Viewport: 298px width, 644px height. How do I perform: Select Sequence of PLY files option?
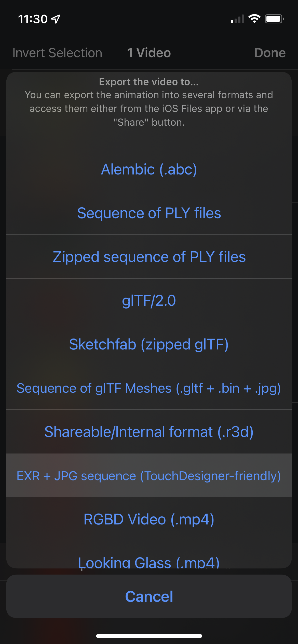[149, 213]
